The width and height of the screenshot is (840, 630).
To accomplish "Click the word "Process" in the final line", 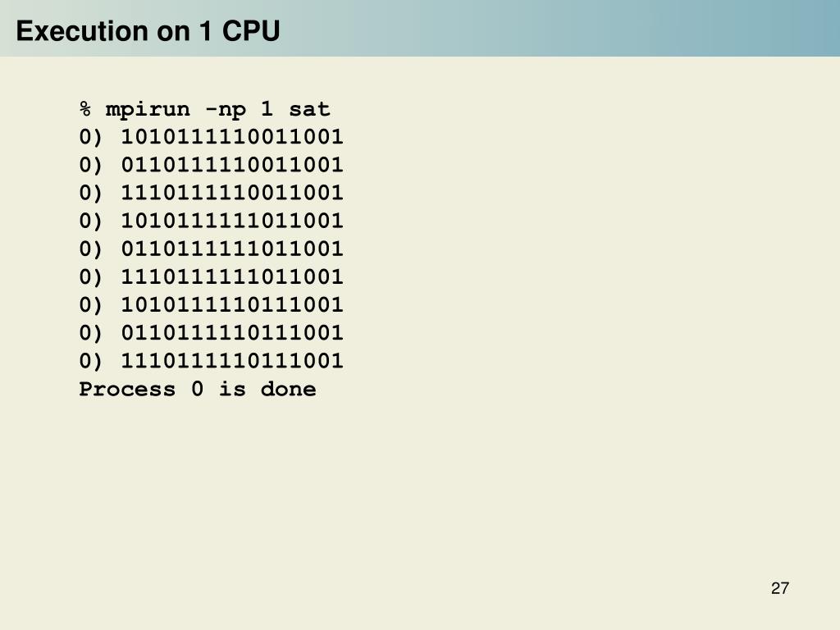I will click(127, 389).
